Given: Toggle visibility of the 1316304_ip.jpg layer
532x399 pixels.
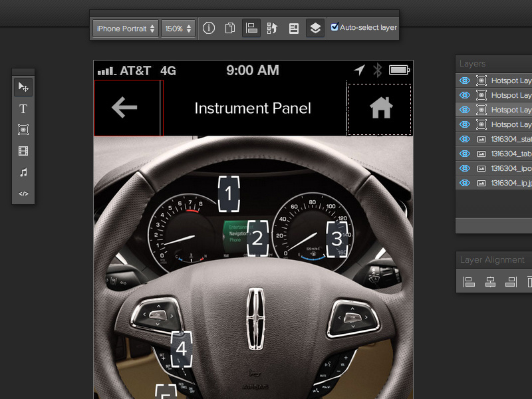Looking at the screenshot, I should [465, 183].
